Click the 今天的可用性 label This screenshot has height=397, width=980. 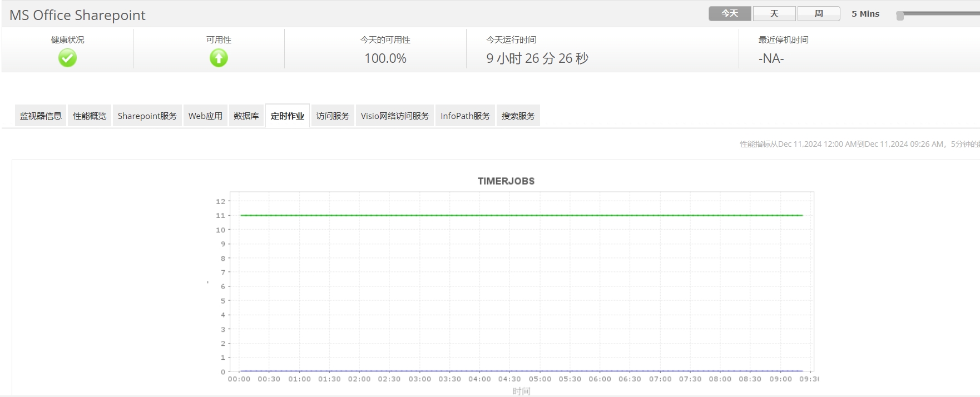click(x=385, y=39)
